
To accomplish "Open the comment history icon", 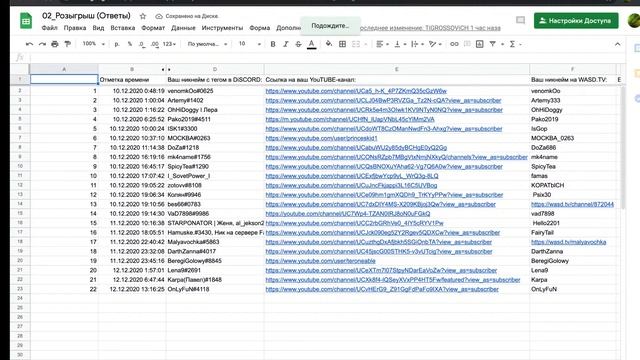I will tap(520, 20).
